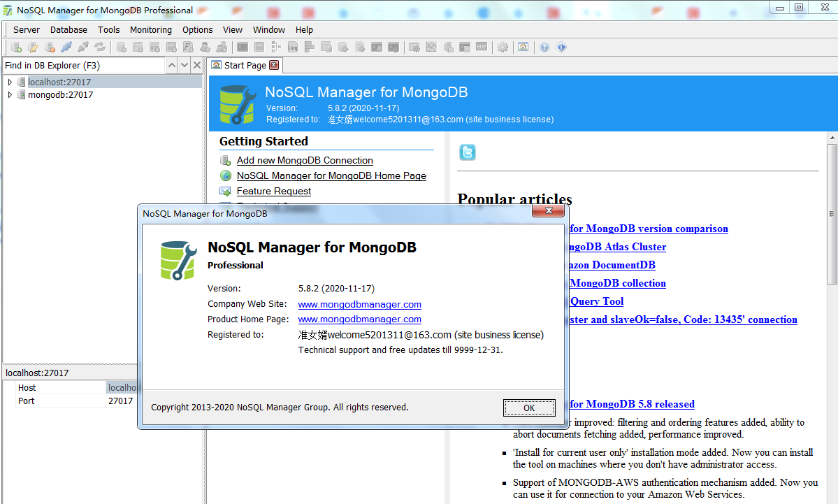Click Start Page vertical scrollbar thumb

pyautogui.click(x=832, y=214)
